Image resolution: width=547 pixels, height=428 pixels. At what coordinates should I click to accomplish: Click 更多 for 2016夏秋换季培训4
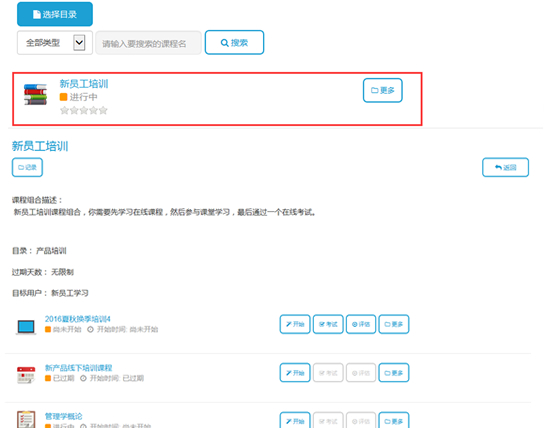pyautogui.click(x=394, y=324)
